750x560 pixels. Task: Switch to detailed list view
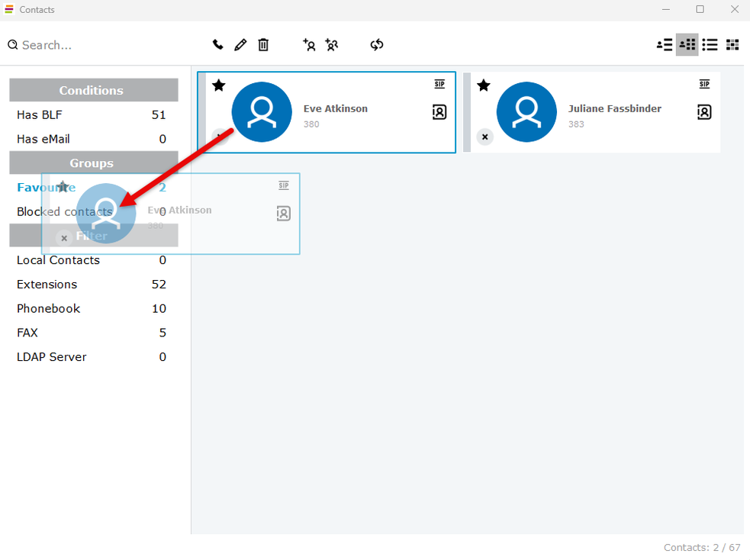pyautogui.click(x=665, y=45)
